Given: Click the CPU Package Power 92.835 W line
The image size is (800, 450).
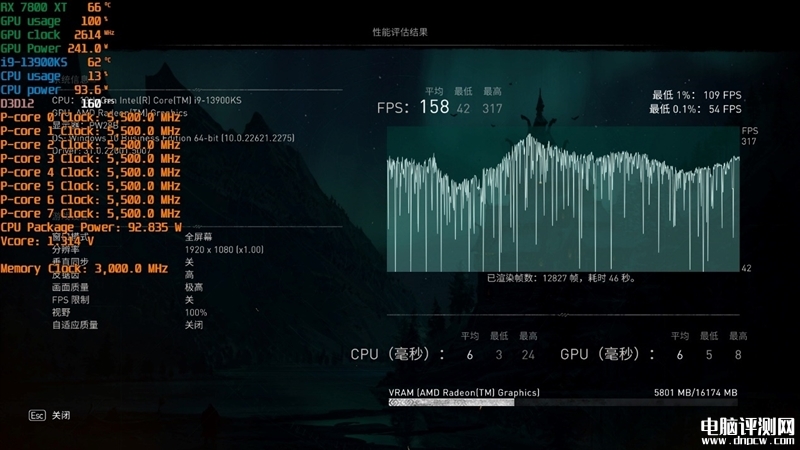Looking at the screenshot, I should pos(91,228).
